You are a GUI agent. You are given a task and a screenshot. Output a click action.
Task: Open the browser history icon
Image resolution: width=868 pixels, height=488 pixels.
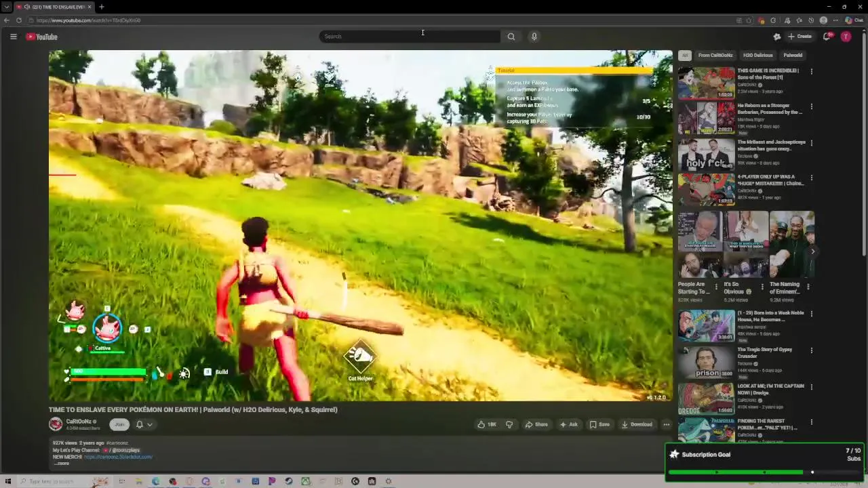(x=811, y=20)
